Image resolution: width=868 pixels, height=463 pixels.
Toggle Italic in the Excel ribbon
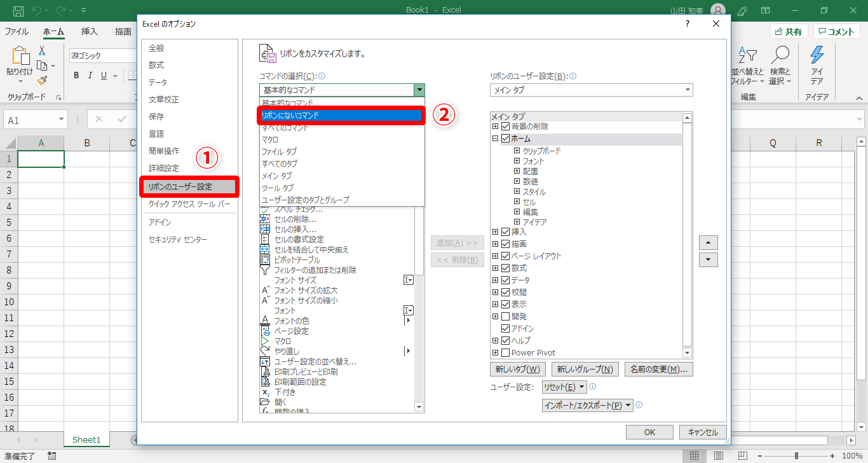pos(90,76)
